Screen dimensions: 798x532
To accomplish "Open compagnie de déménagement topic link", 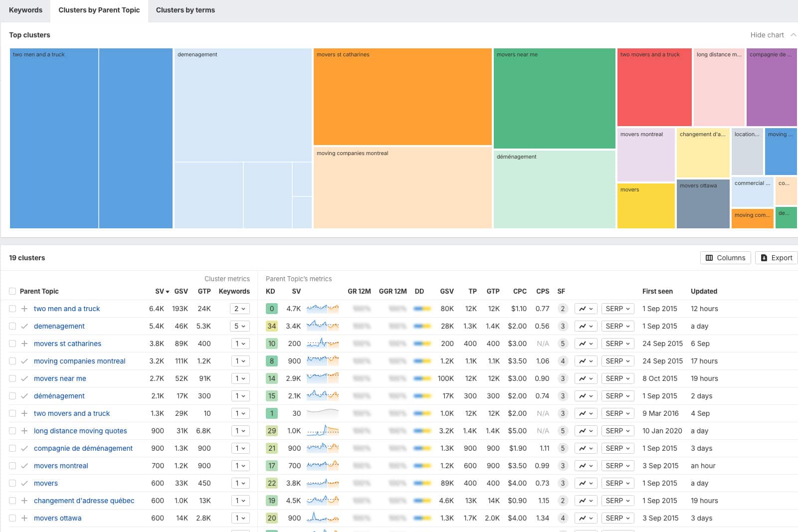I will click(83, 448).
